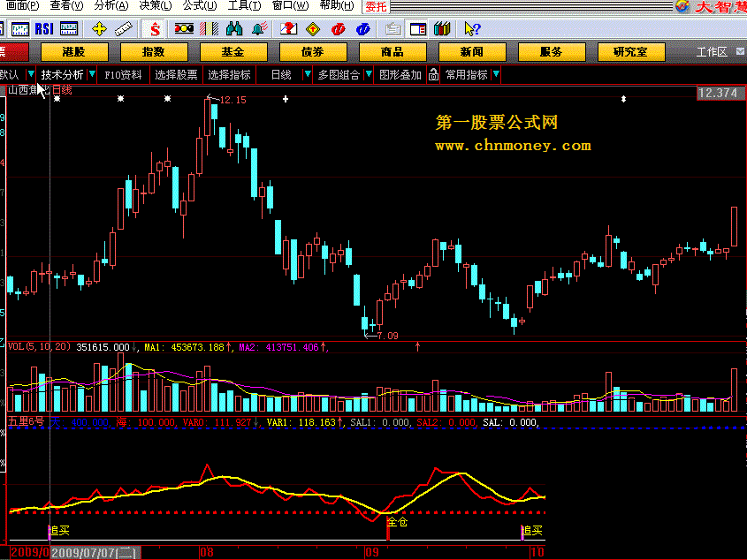Click the VOL(5,10,20) indicator label

(39, 346)
